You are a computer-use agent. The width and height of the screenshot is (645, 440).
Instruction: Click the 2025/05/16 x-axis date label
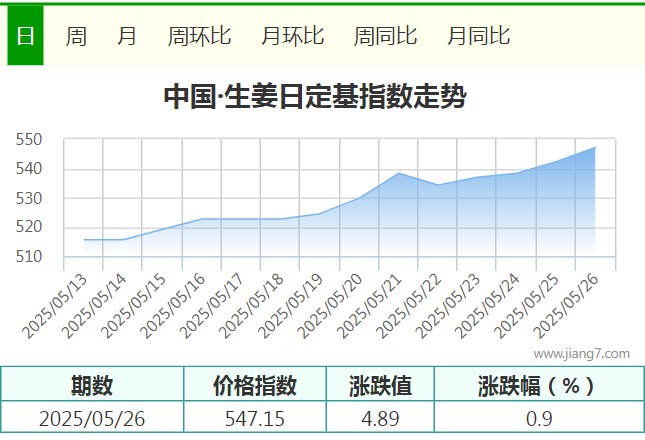click(173, 306)
